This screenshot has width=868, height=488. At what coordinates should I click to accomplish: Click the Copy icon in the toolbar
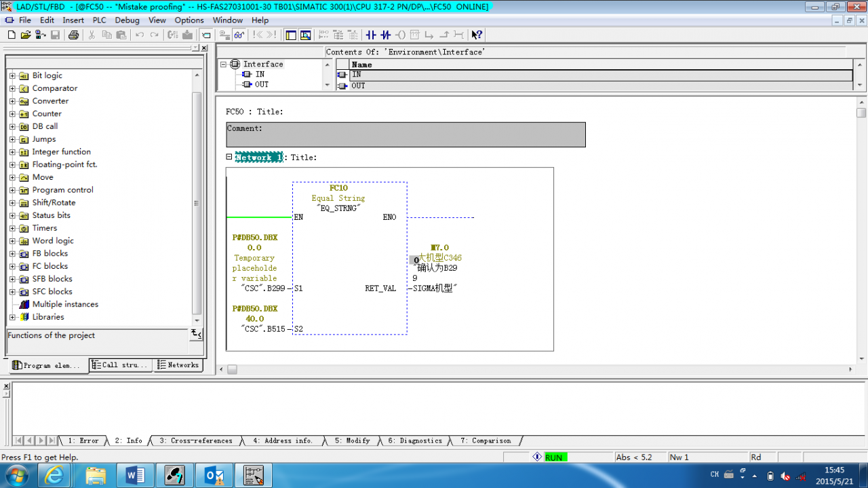106,35
